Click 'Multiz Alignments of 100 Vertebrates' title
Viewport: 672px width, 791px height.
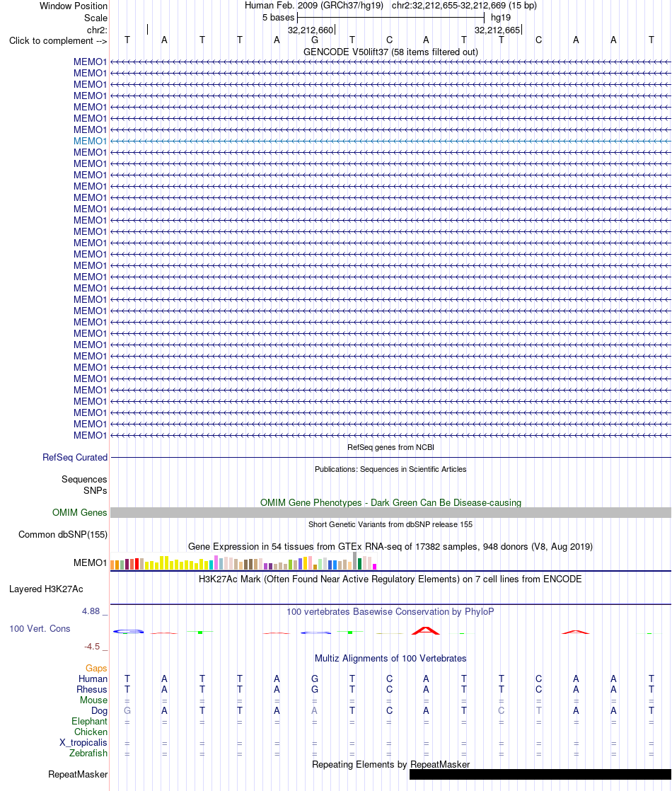pos(390,658)
